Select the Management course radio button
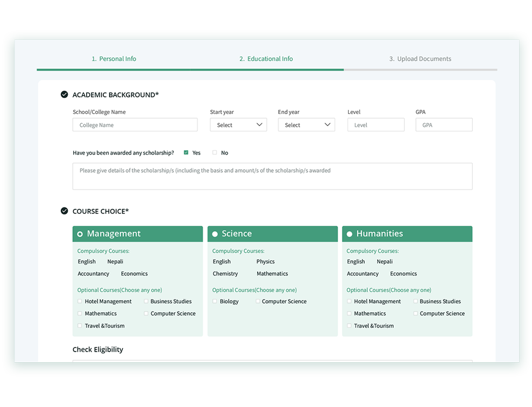The image size is (532, 407). (80, 234)
